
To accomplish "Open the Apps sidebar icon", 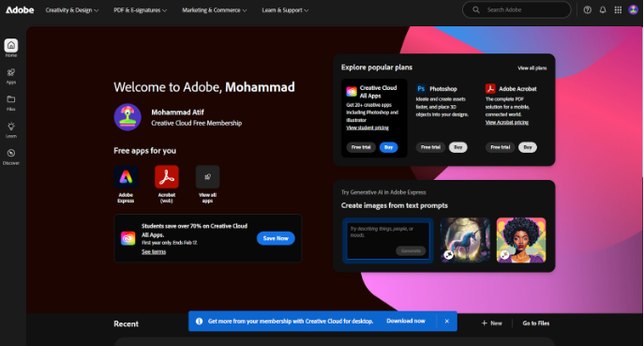I will point(11,73).
